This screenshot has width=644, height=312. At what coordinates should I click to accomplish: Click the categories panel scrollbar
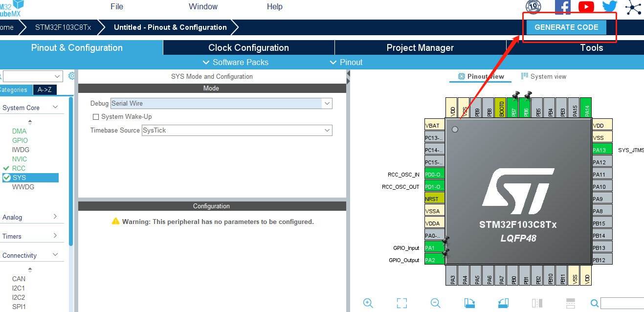click(71, 171)
